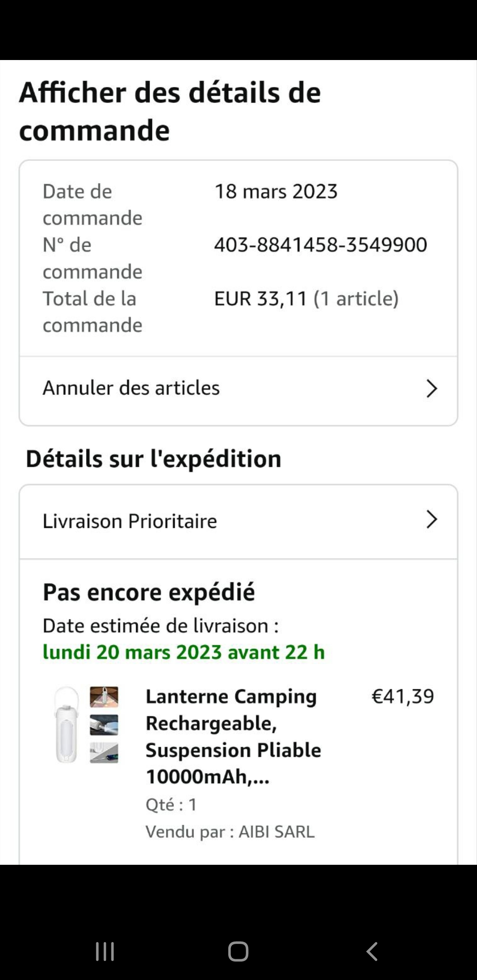Viewport: 477px width, 980px height.
Task: Tap the EUR 33,11 order total
Action: (x=261, y=298)
